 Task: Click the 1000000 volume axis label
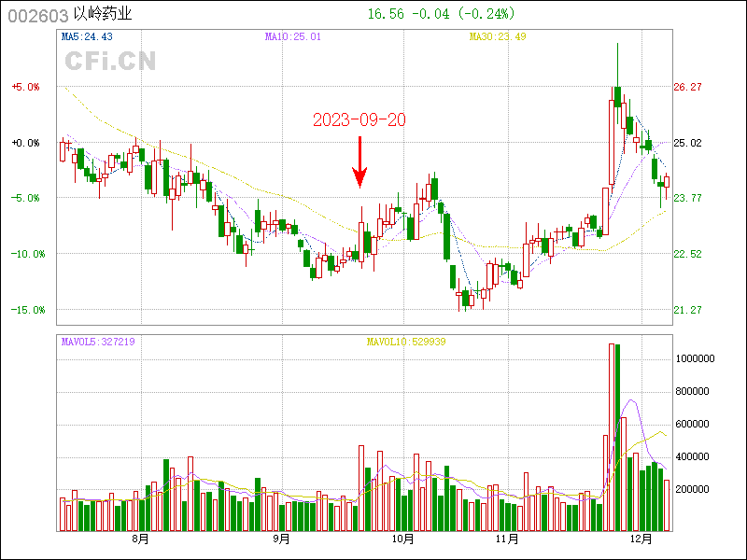tap(695, 358)
